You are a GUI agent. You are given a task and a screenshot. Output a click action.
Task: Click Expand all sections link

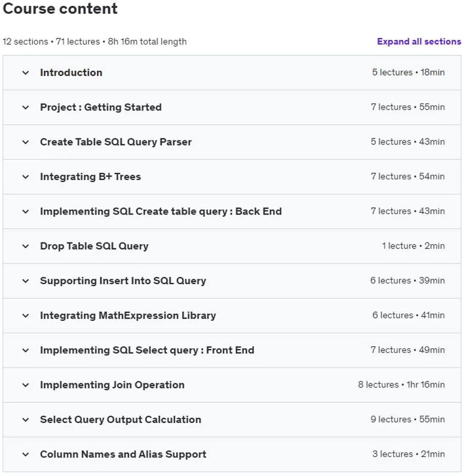pyautogui.click(x=419, y=41)
